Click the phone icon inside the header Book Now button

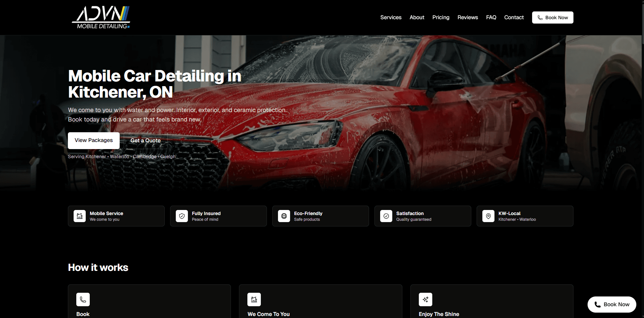click(540, 17)
